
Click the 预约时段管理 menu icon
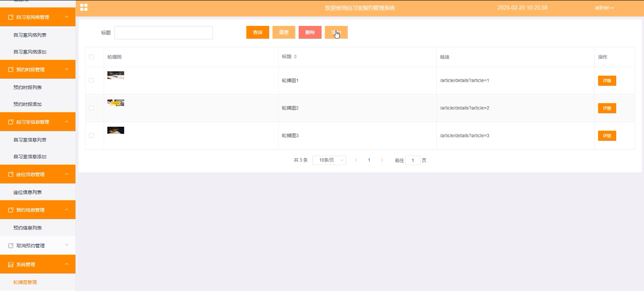click(x=11, y=69)
